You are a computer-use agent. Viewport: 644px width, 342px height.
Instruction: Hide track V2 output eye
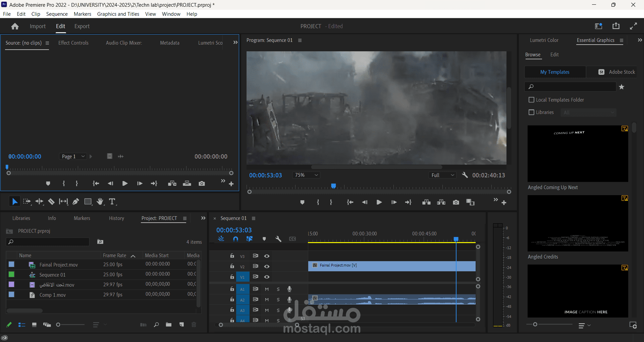[x=267, y=266]
